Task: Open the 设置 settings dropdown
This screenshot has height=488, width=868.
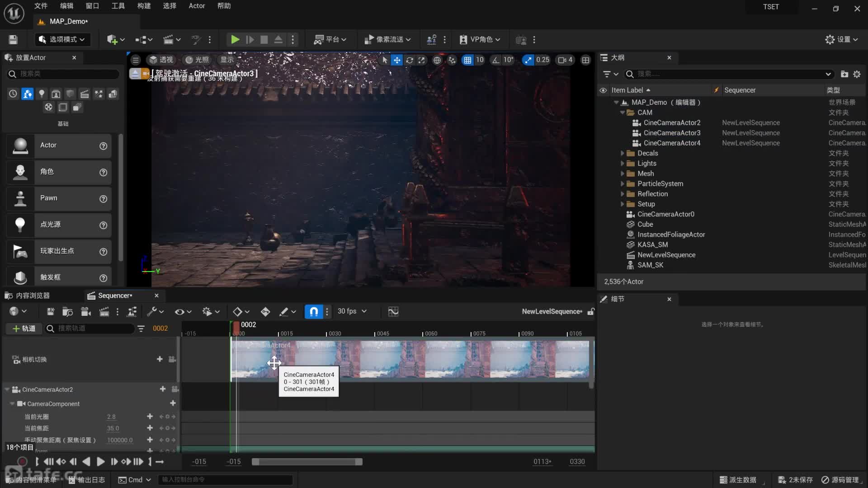Action: tap(841, 40)
